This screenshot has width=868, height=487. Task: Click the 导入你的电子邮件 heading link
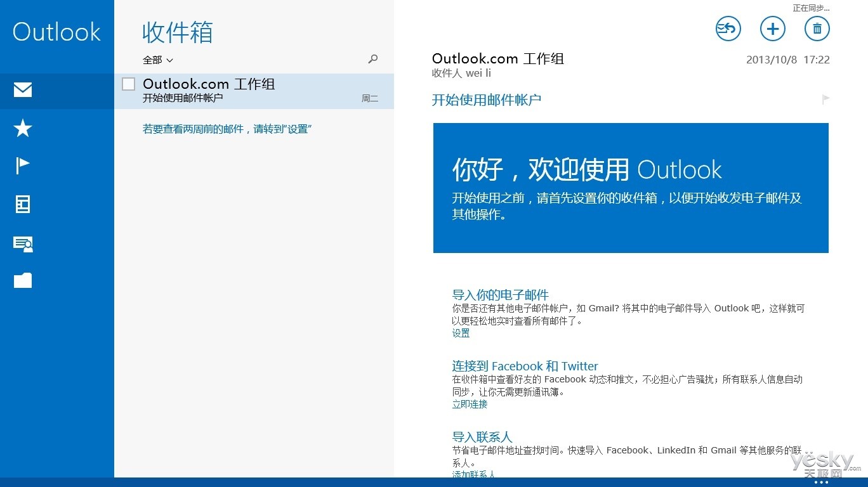point(500,295)
